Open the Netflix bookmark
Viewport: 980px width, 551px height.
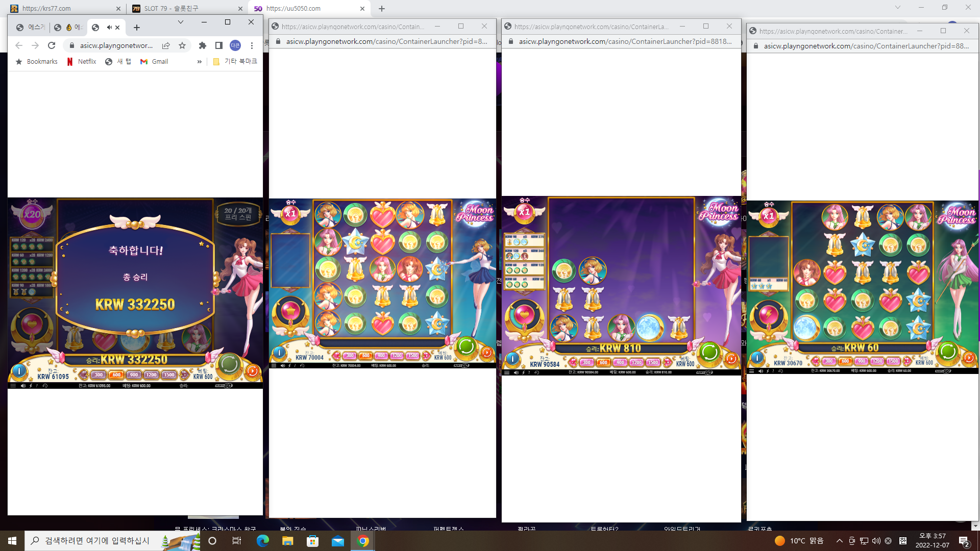pyautogui.click(x=82, y=61)
